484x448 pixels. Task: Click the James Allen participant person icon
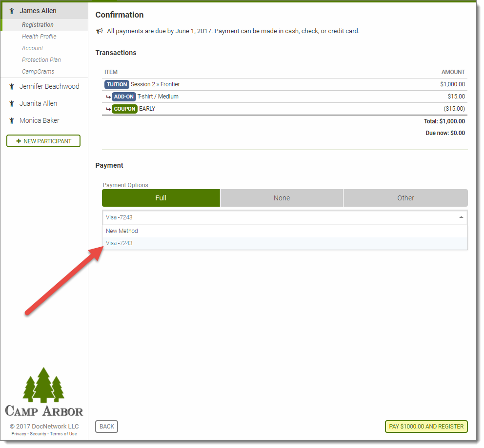click(12, 11)
